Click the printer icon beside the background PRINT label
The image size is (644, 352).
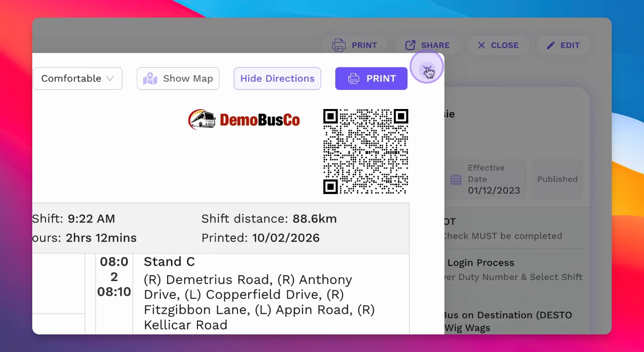pos(339,45)
